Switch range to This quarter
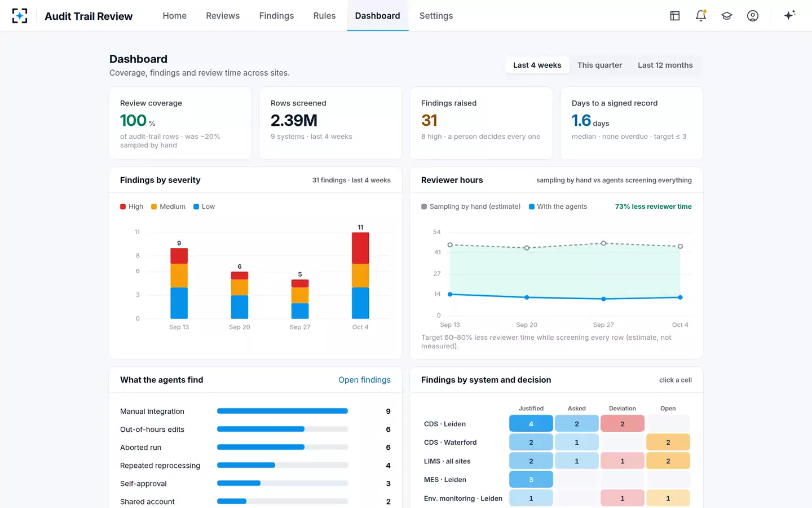The image size is (812, 508). pyautogui.click(x=599, y=65)
